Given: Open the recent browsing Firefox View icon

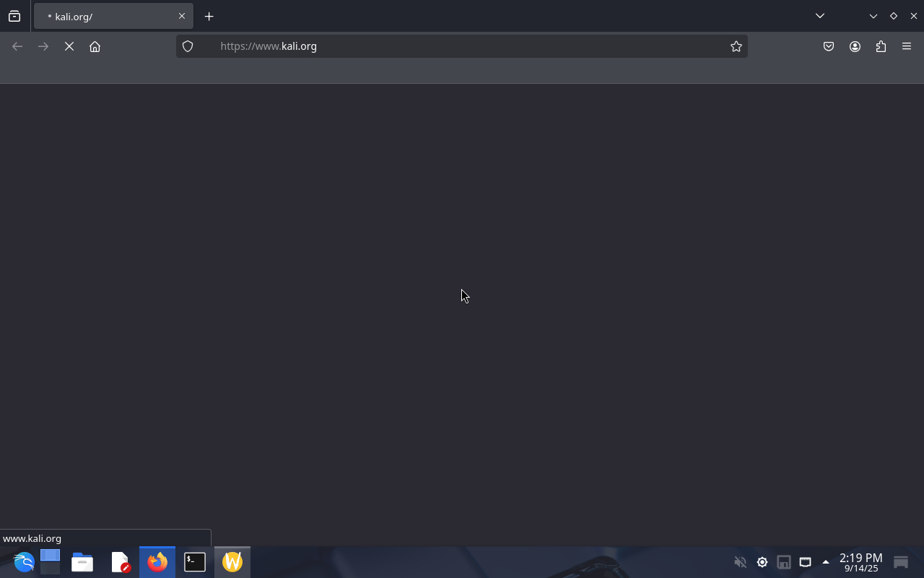Looking at the screenshot, I should pos(14,16).
